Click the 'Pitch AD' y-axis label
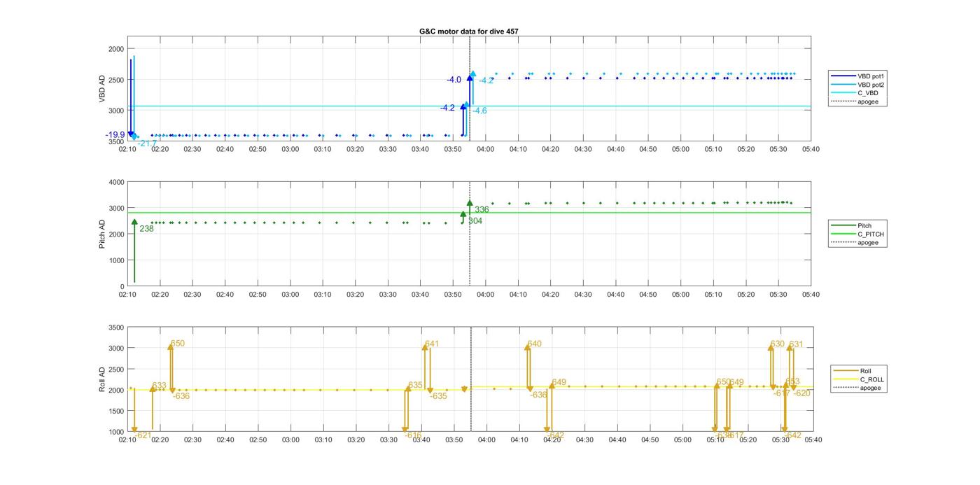The width and height of the screenshot is (980, 485). coord(102,234)
